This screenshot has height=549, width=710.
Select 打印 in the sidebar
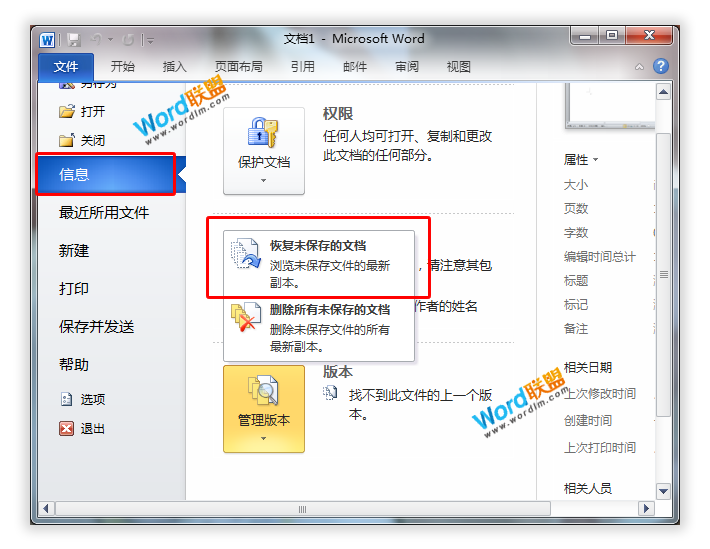pos(74,289)
